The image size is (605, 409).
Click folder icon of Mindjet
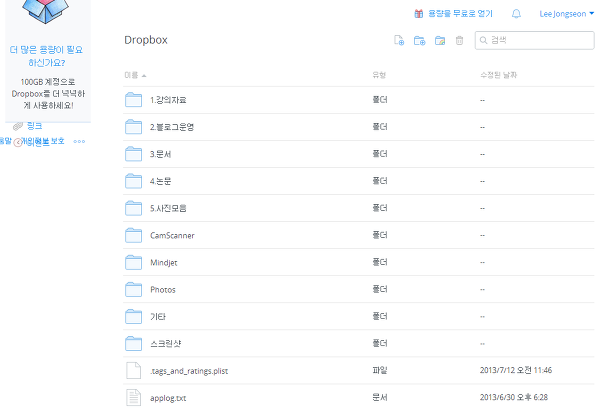tap(134, 262)
